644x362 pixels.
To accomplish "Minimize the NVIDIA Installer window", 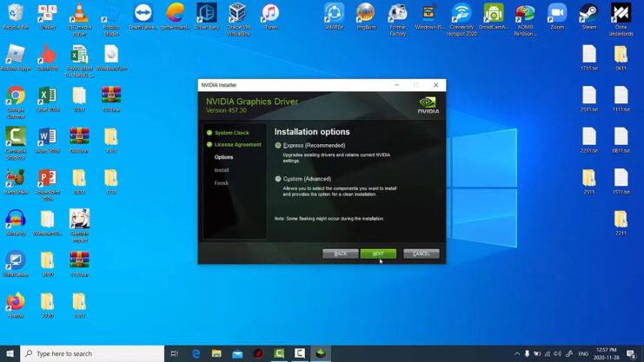I will click(397, 85).
